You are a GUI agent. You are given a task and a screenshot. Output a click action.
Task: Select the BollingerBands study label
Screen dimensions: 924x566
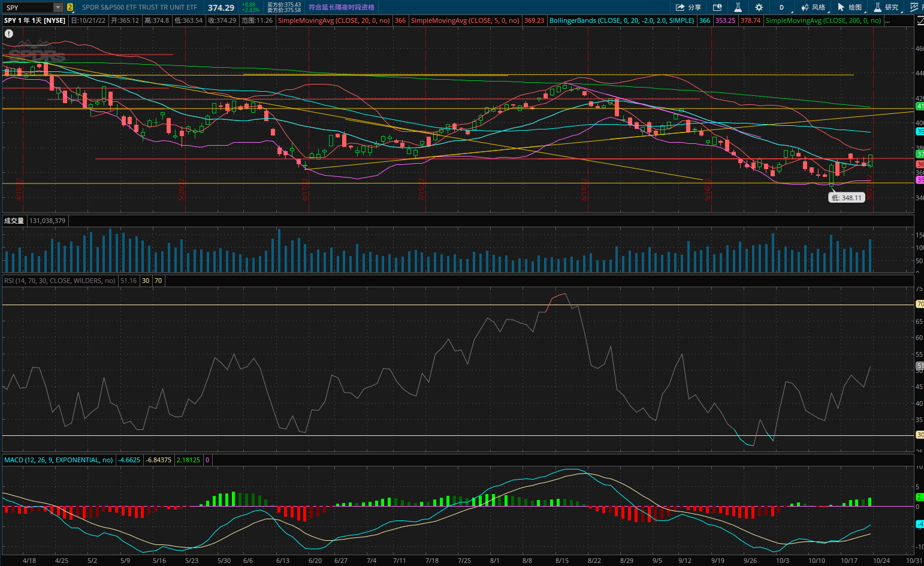pyautogui.click(x=621, y=20)
